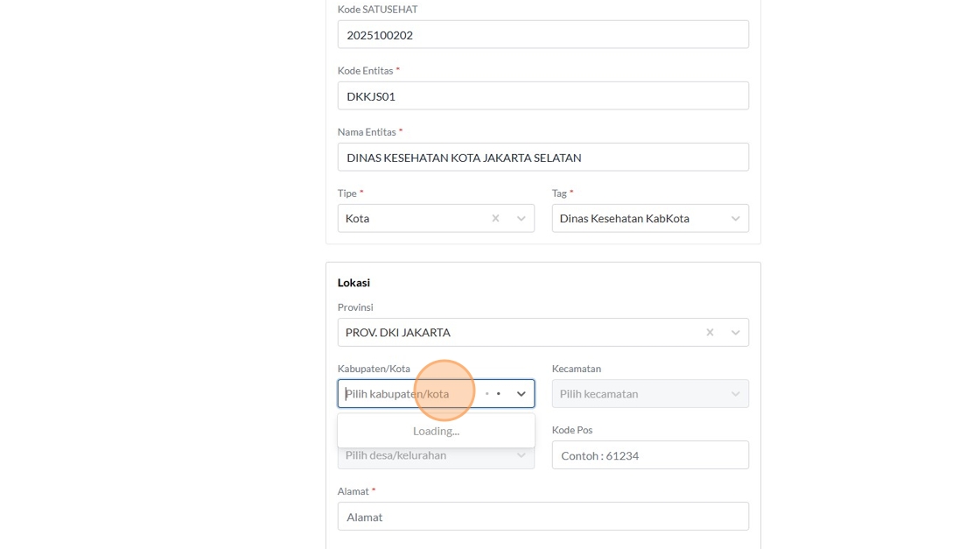The height and width of the screenshot is (549, 980).
Task: Open the Tag dropdown showing Dinas Kesehatan KabKota
Action: [x=630, y=219]
